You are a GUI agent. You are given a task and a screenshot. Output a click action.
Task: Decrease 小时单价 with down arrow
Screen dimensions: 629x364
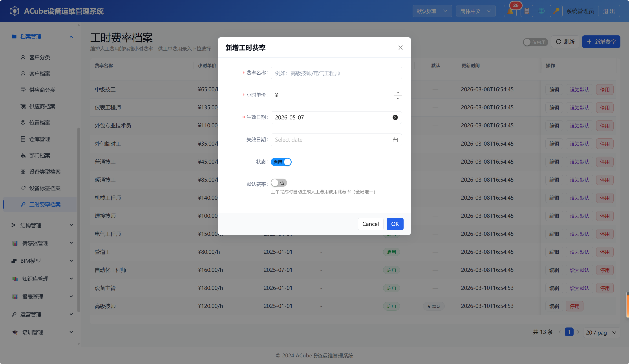(398, 99)
